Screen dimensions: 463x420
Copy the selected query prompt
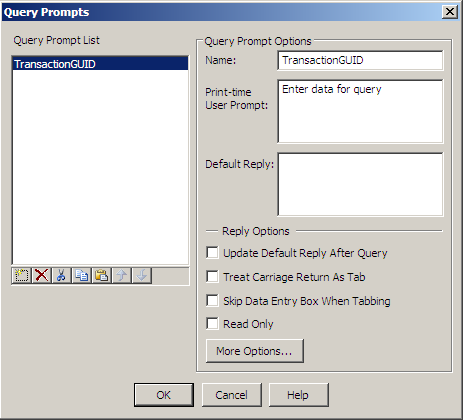point(81,276)
